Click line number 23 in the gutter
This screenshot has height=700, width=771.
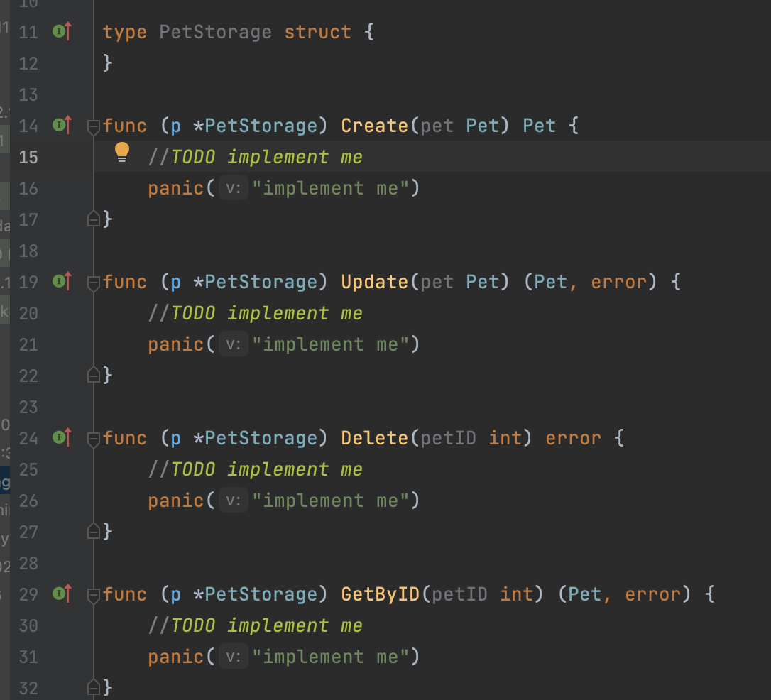click(28, 407)
